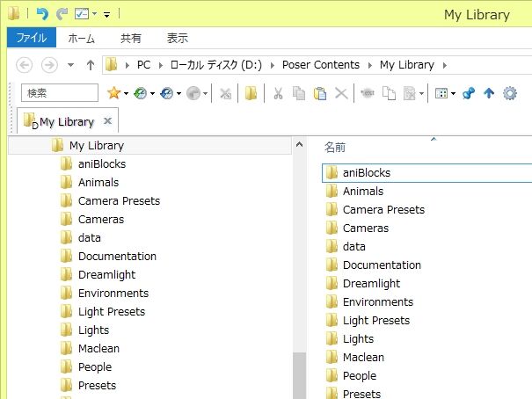Open the ホーム ribbon tab

coord(81,38)
